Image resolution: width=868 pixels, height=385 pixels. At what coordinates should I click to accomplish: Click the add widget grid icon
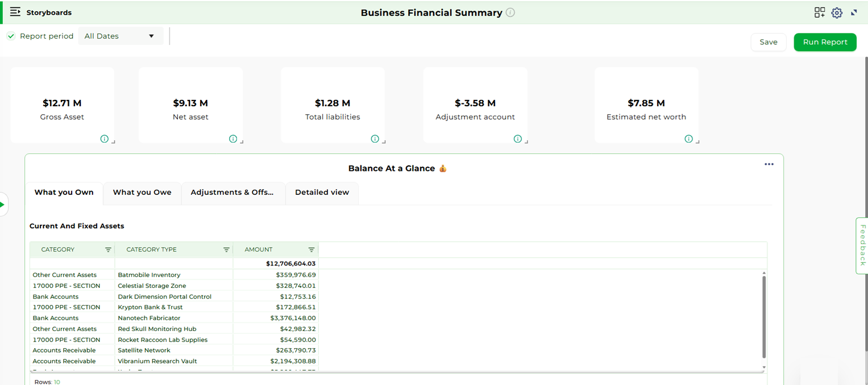(819, 12)
